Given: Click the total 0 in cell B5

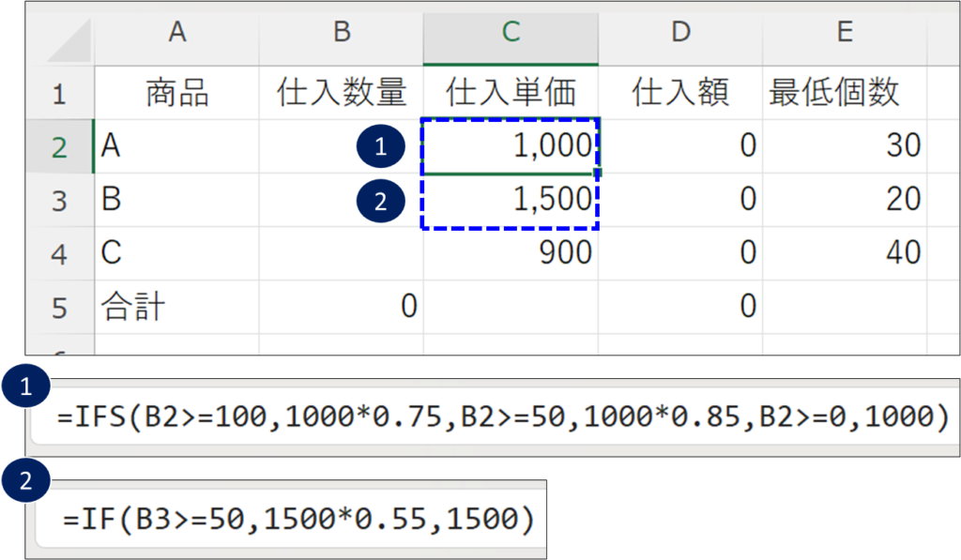Looking at the screenshot, I should tap(342, 307).
